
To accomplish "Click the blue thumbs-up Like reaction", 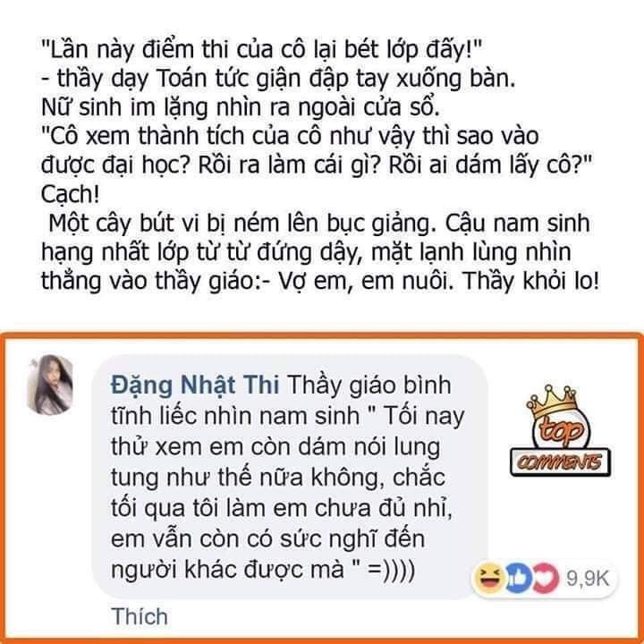I will pyautogui.click(x=518, y=579).
